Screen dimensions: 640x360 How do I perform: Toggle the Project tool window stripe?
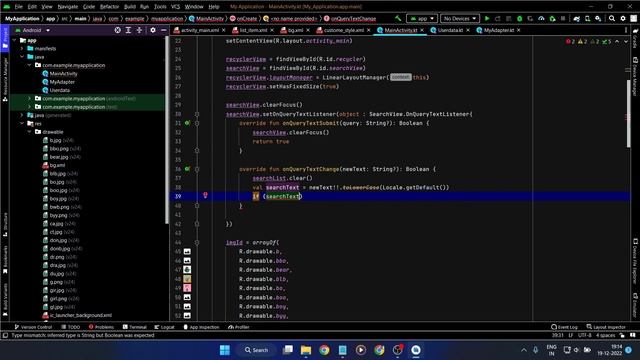tap(5, 38)
